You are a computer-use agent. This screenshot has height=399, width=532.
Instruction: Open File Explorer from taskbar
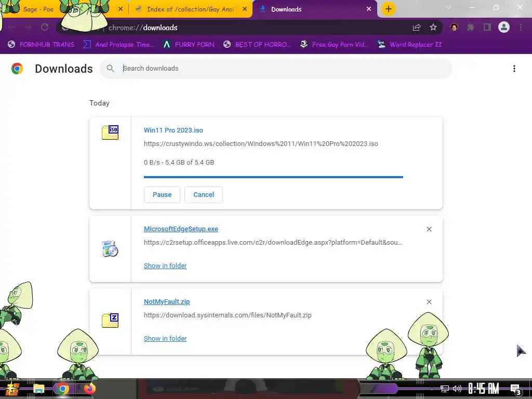coord(38,389)
